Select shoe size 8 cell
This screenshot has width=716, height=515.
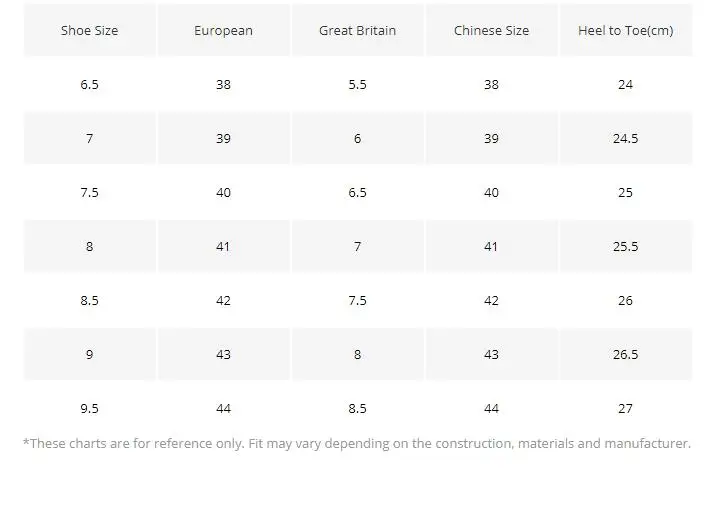(89, 247)
